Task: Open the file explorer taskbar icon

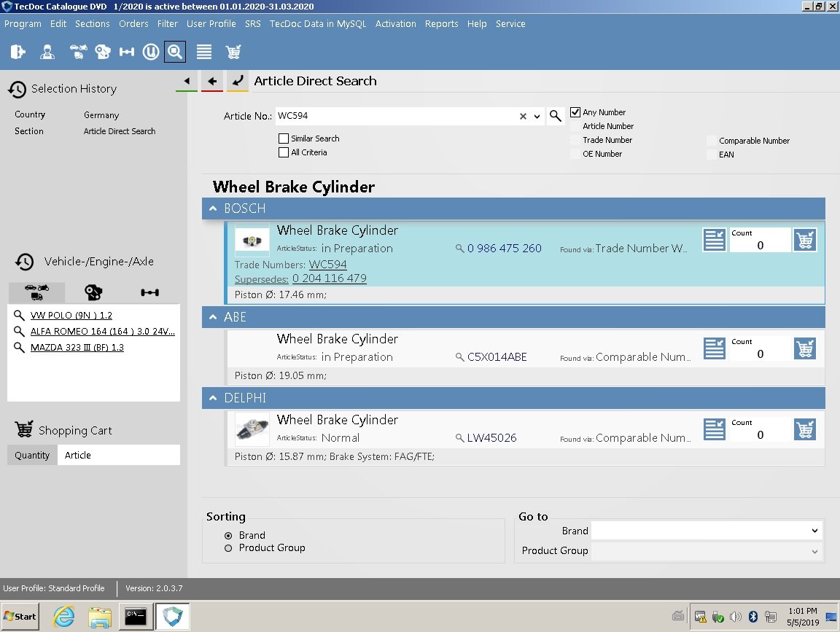Action: tap(100, 617)
